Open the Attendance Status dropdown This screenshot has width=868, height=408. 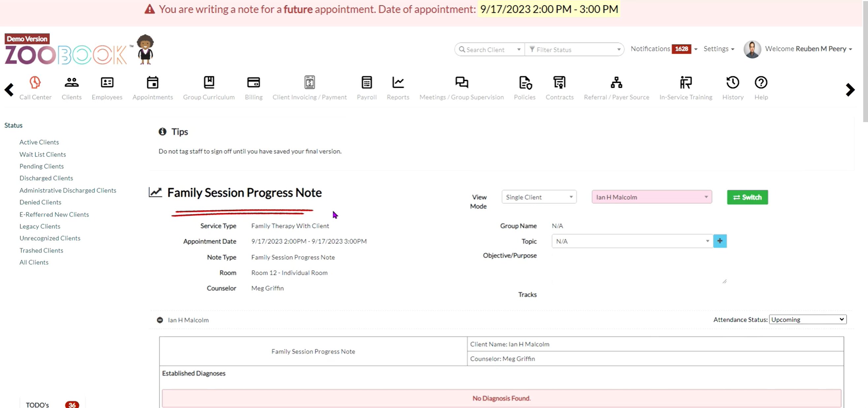click(x=807, y=319)
